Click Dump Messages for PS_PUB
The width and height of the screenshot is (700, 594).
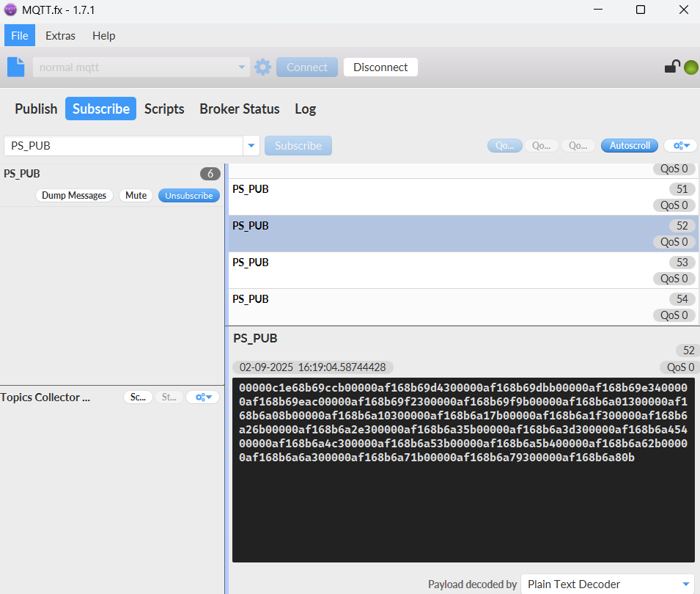74,195
